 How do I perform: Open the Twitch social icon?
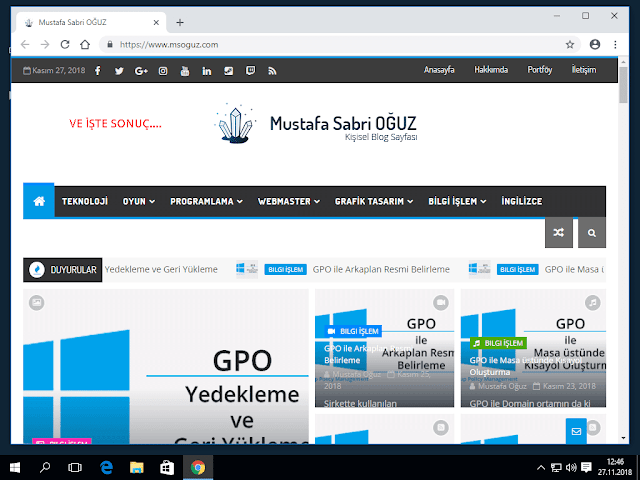pos(251,71)
